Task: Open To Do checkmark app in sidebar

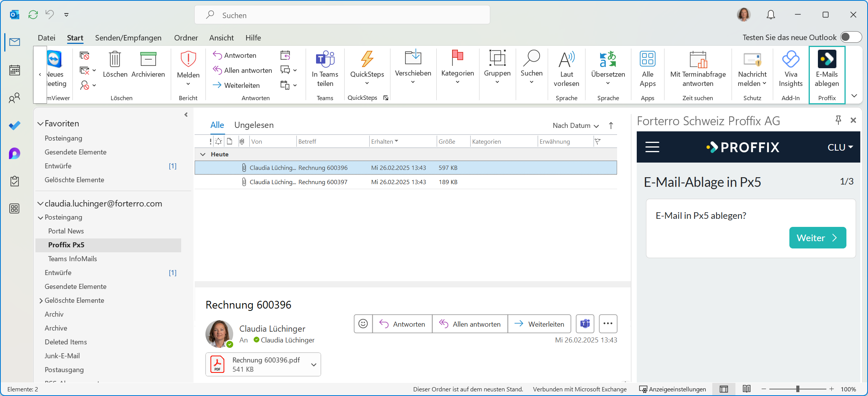Action: [x=15, y=126]
